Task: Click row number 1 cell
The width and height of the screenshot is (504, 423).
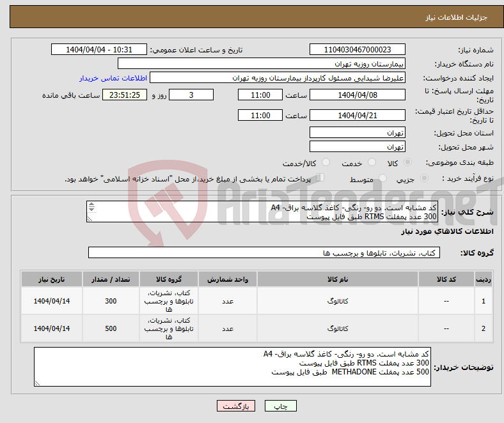Action: (x=483, y=301)
